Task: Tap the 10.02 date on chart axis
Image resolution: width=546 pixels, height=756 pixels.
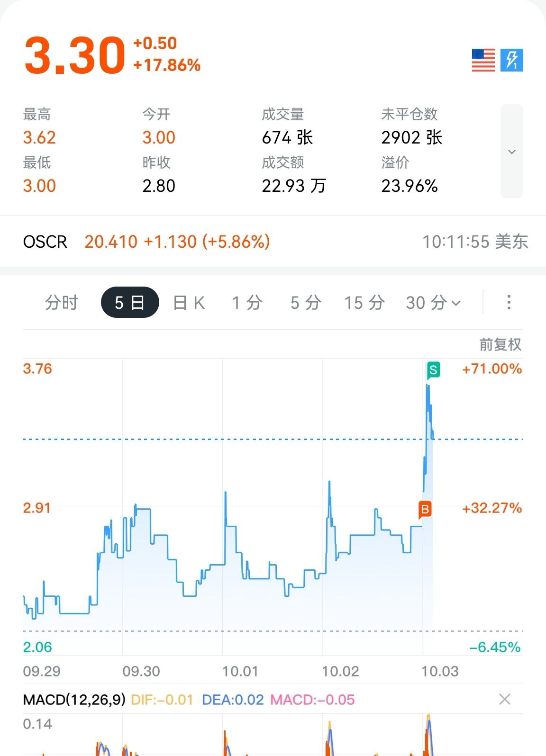Action: (x=340, y=671)
